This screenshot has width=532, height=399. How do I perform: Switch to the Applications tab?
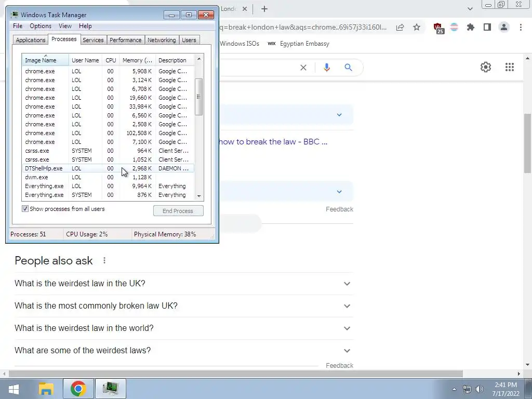click(31, 40)
